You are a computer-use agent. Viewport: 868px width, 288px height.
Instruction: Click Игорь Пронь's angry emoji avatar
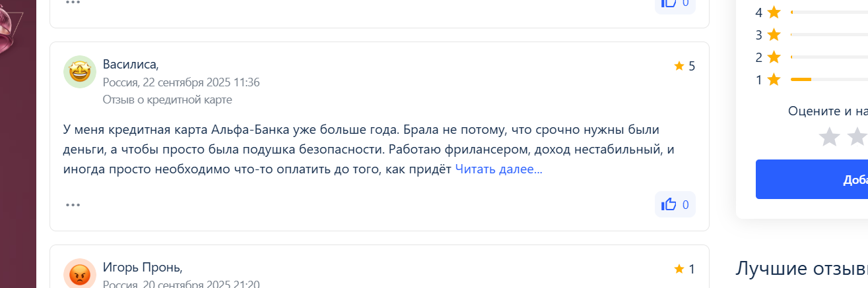(79, 274)
